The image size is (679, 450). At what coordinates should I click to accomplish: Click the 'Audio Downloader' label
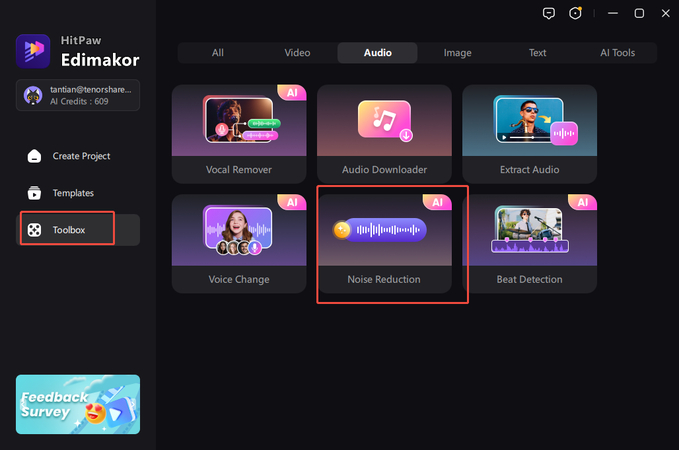(x=385, y=170)
